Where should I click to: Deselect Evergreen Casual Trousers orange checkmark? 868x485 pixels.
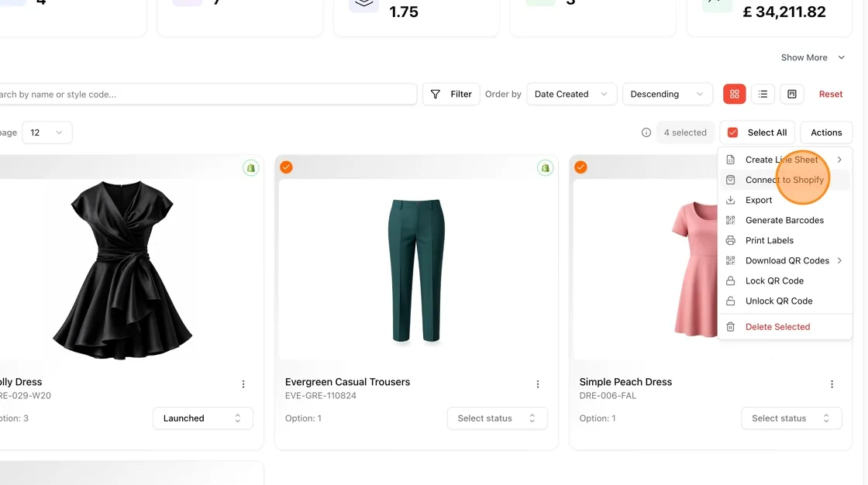286,167
